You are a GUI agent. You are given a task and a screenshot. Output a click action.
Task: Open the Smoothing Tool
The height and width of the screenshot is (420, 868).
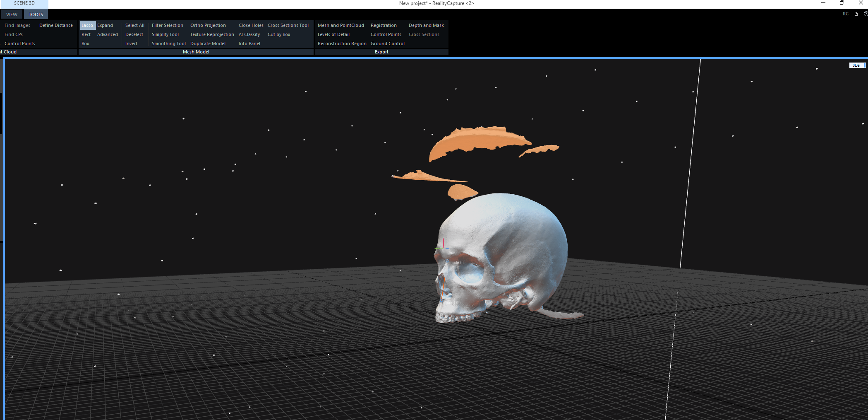[x=168, y=43]
